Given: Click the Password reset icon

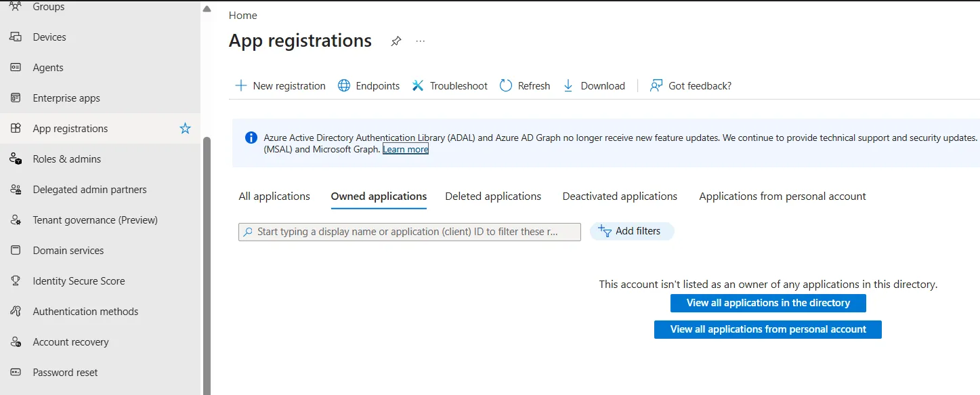Looking at the screenshot, I should (x=16, y=372).
